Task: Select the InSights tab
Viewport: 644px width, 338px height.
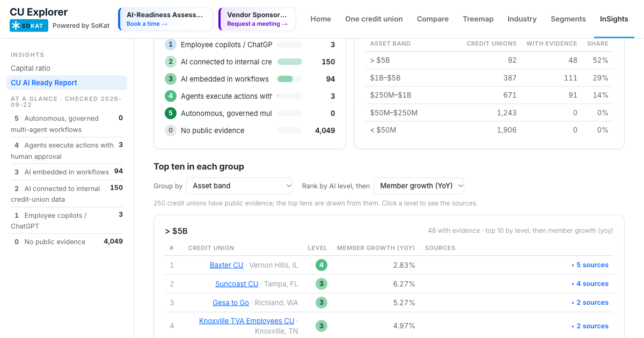Action: [614, 19]
